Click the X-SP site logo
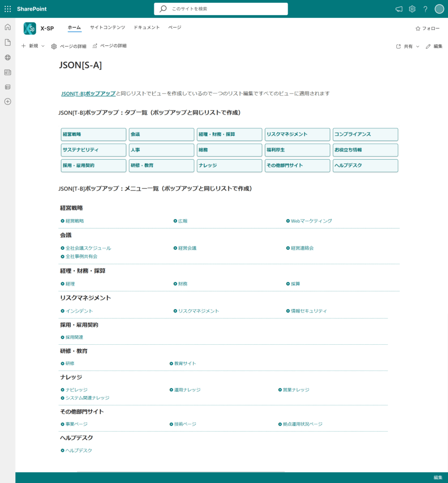The height and width of the screenshot is (483, 448). click(x=30, y=28)
